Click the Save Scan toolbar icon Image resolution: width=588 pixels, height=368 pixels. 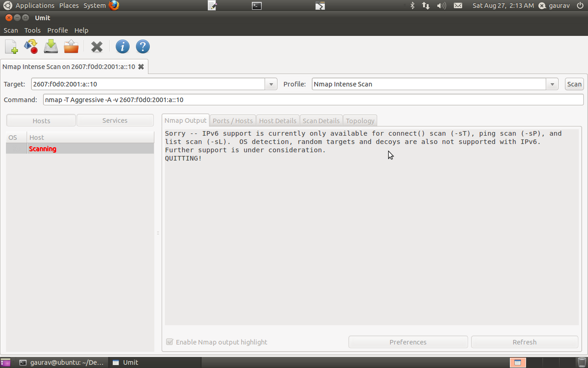point(51,46)
